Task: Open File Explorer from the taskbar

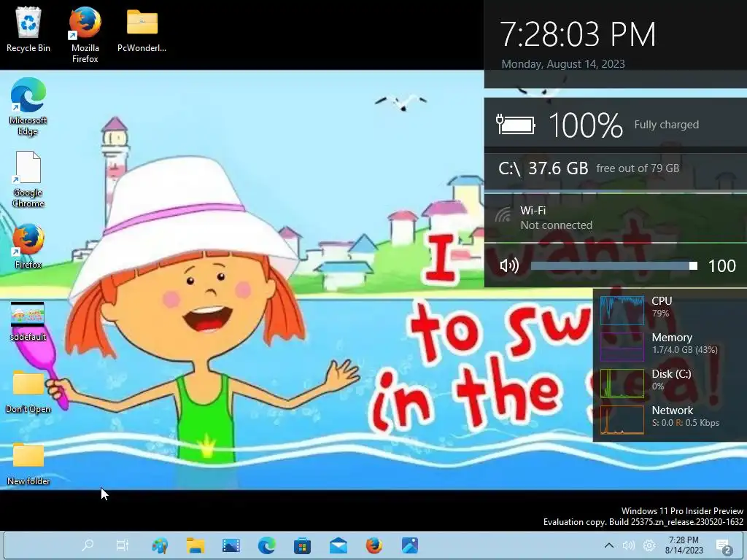Action: [196, 545]
